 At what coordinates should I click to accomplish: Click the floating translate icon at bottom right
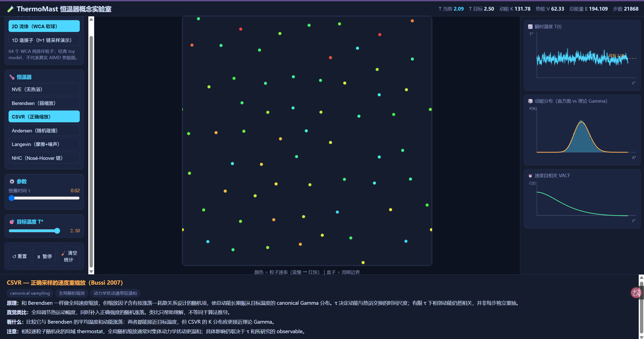(636, 293)
